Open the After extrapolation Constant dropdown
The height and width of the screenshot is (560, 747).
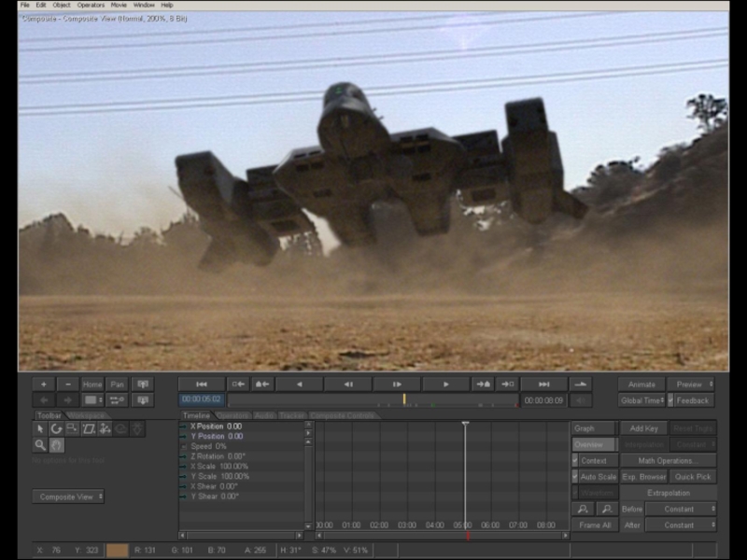point(682,525)
